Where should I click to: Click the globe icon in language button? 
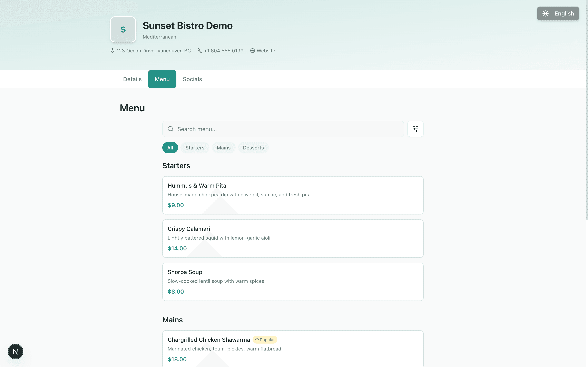(x=546, y=14)
